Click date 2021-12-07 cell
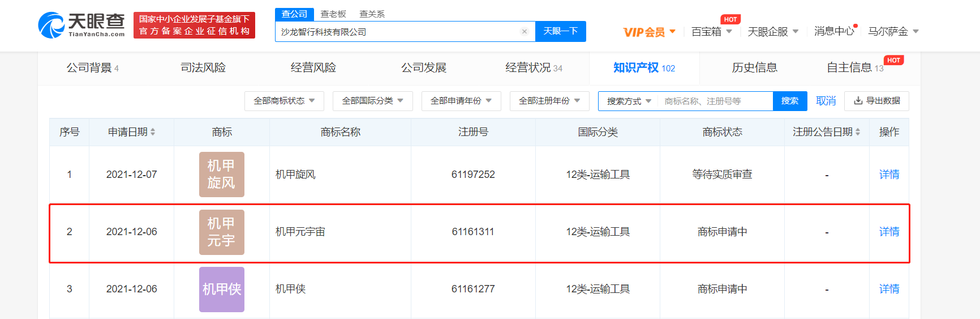The width and height of the screenshot is (980, 319). pyautogui.click(x=132, y=175)
